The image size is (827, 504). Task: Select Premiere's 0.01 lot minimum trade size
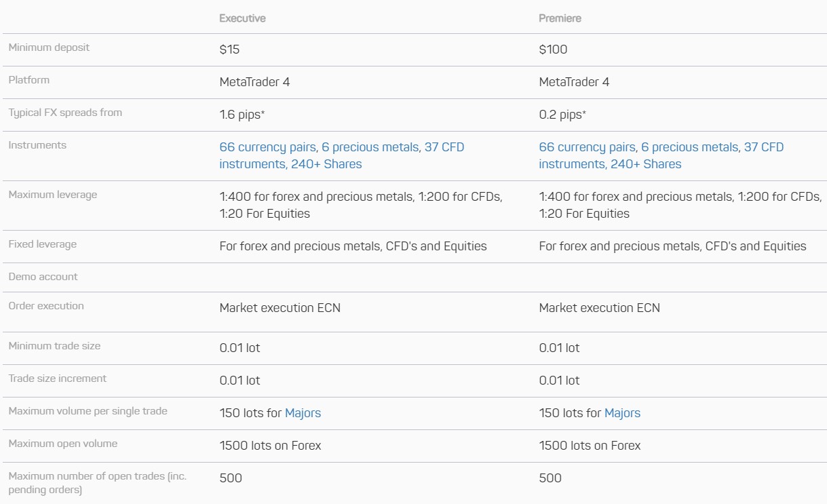click(559, 348)
